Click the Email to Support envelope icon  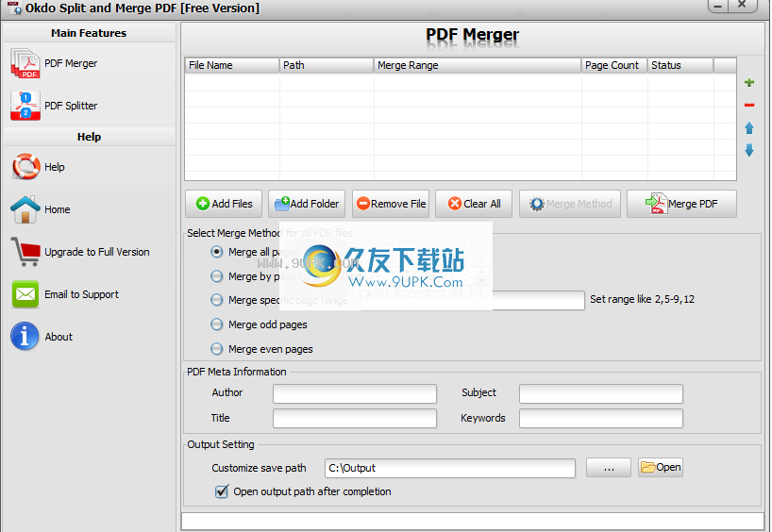25,294
